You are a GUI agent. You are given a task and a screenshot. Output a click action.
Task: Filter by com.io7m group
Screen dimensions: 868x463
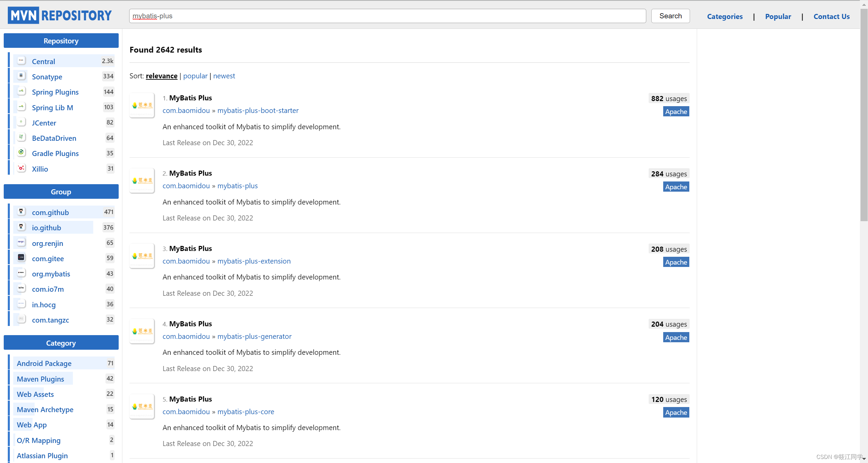[x=48, y=289]
